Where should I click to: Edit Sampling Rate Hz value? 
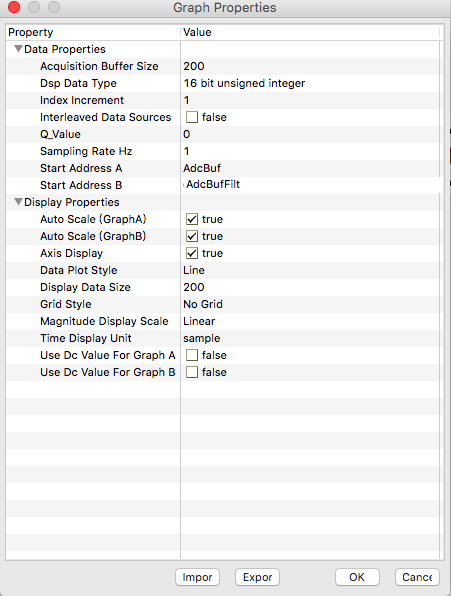click(x=310, y=151)
